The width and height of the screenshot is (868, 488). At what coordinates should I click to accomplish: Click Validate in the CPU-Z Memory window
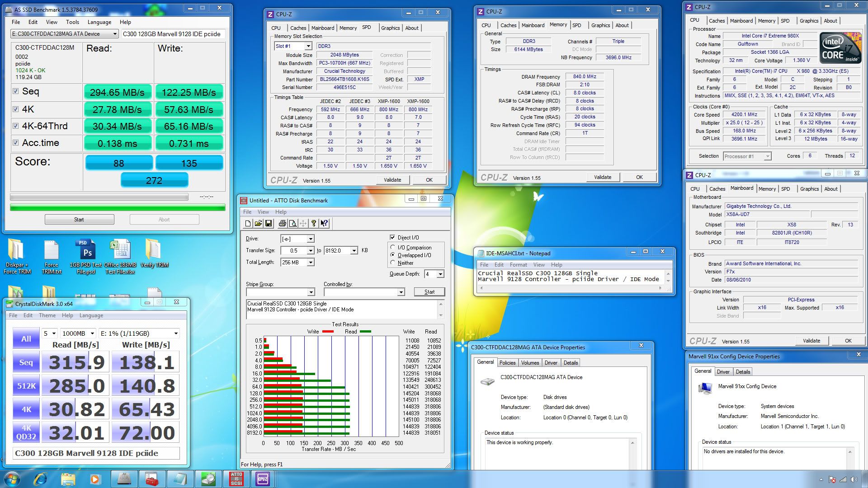point(603,177)
